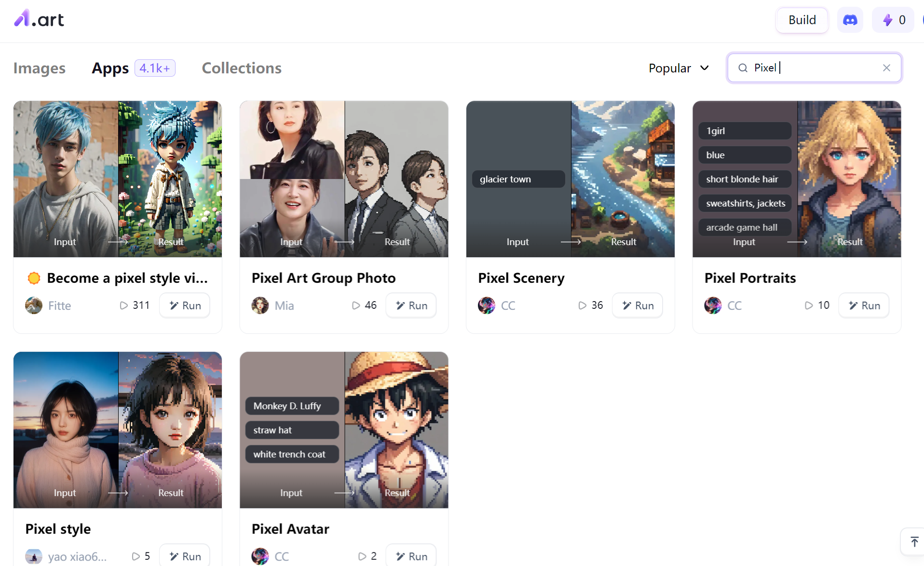Open the Pixel Portraits preview image

797,179
